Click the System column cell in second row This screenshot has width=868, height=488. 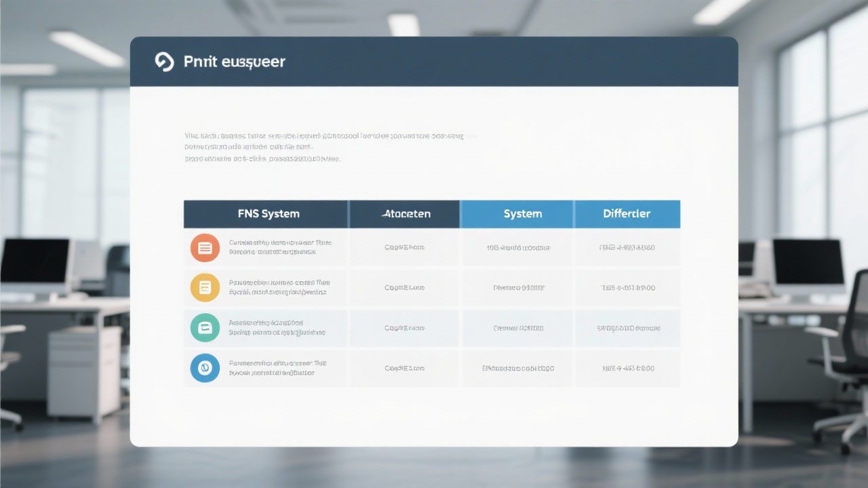click(518, 287)
